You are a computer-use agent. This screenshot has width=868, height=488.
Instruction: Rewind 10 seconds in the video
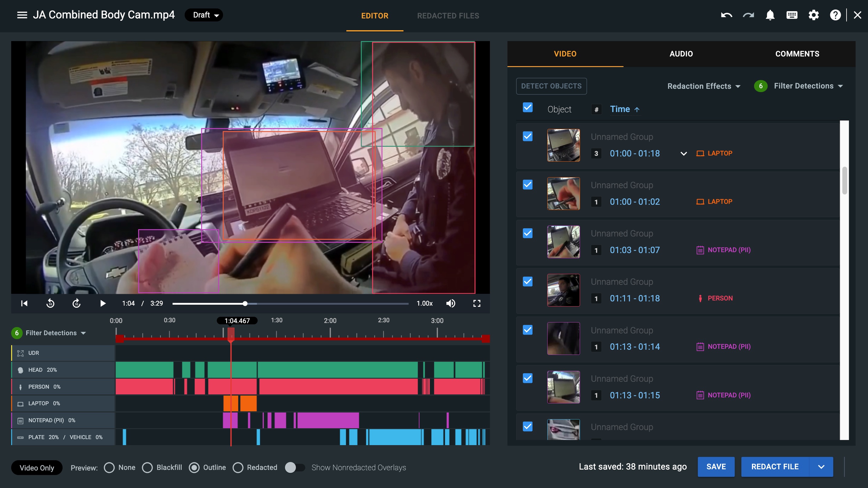(x=50, y=303)
